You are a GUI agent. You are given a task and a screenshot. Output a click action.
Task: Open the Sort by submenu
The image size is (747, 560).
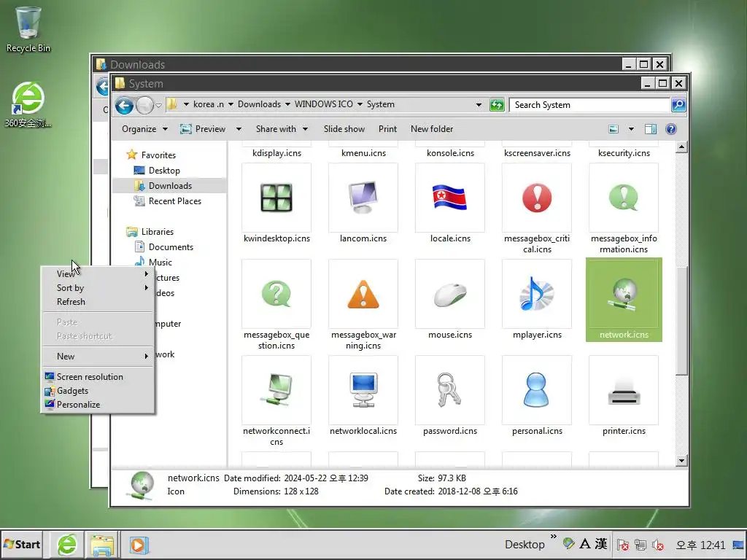click(98, 287)
